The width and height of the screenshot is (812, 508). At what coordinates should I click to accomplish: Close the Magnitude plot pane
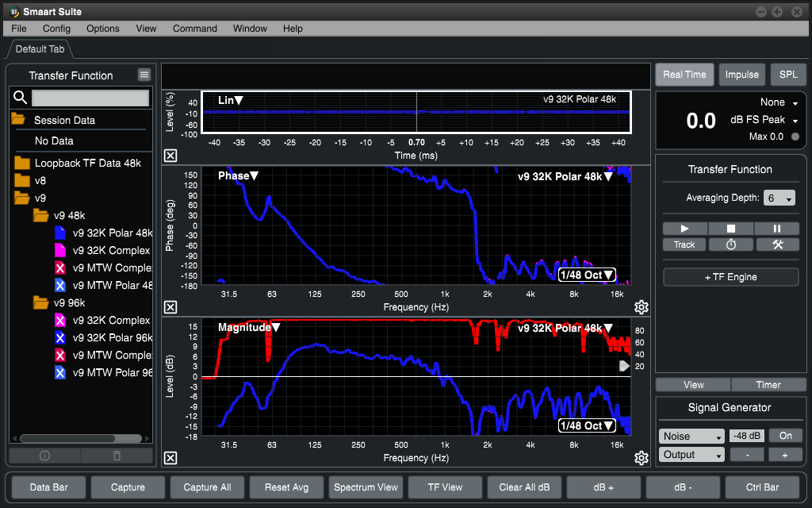coord(170,458)
